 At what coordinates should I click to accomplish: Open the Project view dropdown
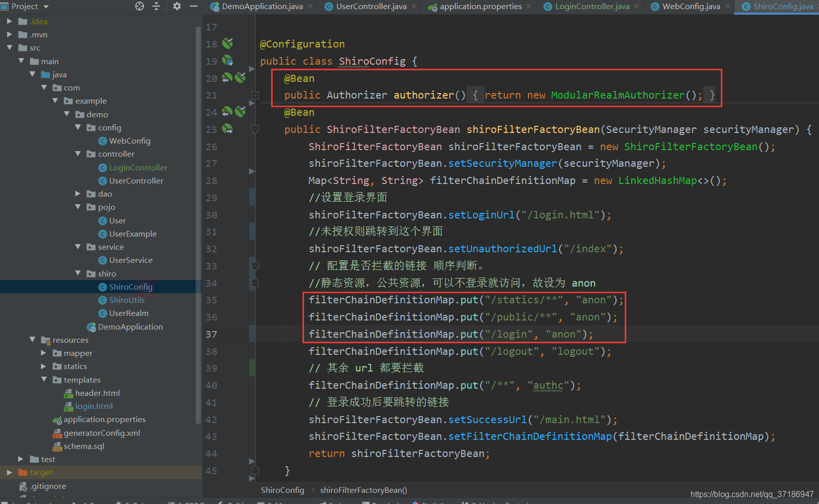(46, 7)
